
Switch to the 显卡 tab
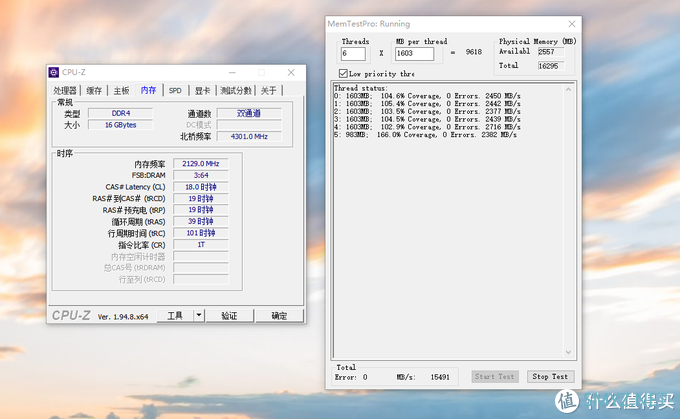202,90
